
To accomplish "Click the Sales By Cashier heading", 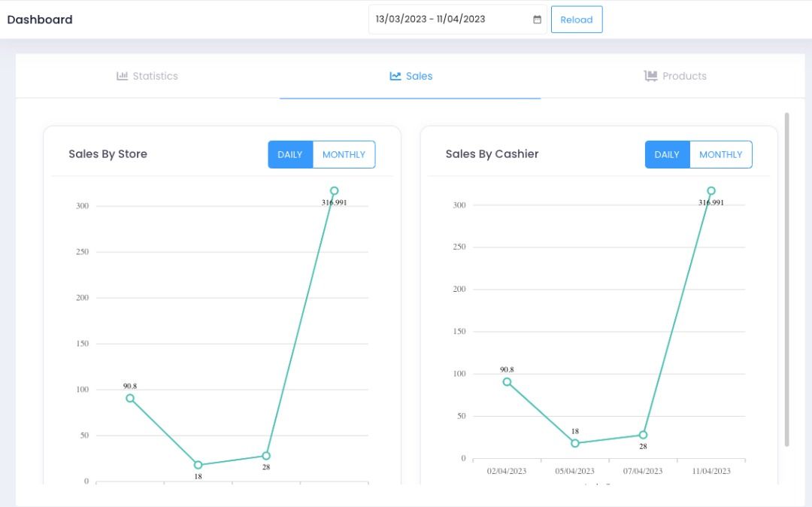I will [x=492, y=153].
